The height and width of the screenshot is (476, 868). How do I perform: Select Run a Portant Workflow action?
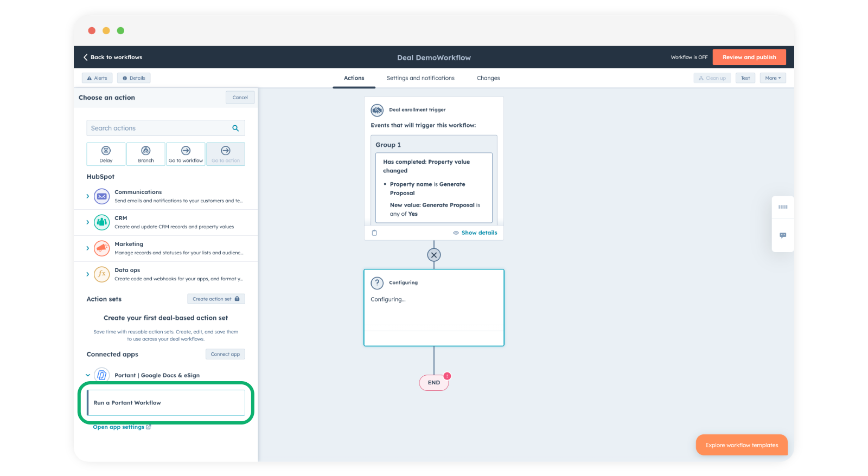166,403
